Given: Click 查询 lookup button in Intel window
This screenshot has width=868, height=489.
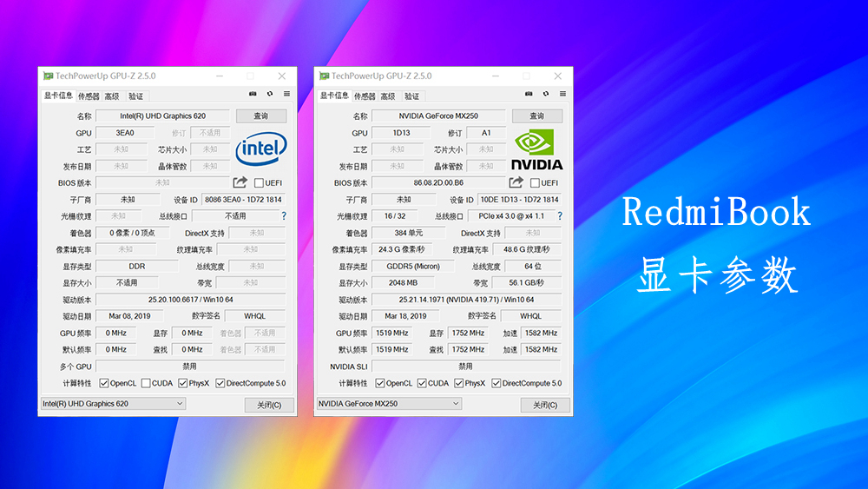Looking at the screenshot, I should pos(261,116).
